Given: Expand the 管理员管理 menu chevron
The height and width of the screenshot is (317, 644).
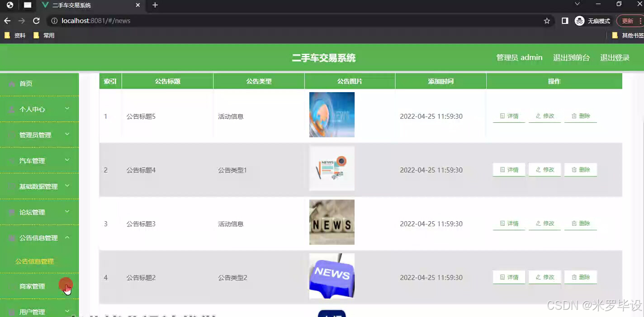Looking at the screenshot, I should pyautogui.click(x=67, y=134).
